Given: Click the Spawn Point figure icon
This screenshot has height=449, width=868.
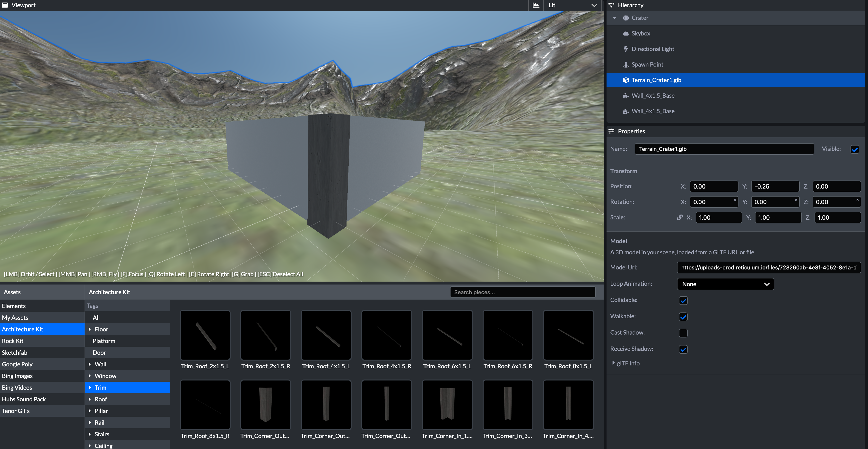Looking at the screenshot, I should tap(626, 64).
